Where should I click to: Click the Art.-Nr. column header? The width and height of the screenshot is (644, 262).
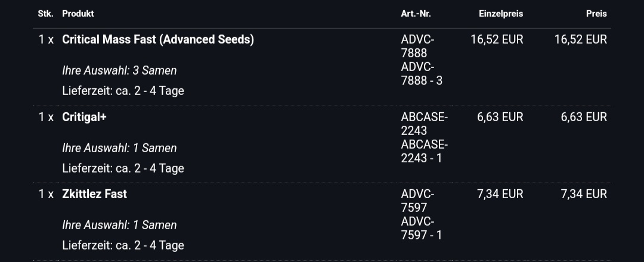pyautogui.click(x=416, y=14)
